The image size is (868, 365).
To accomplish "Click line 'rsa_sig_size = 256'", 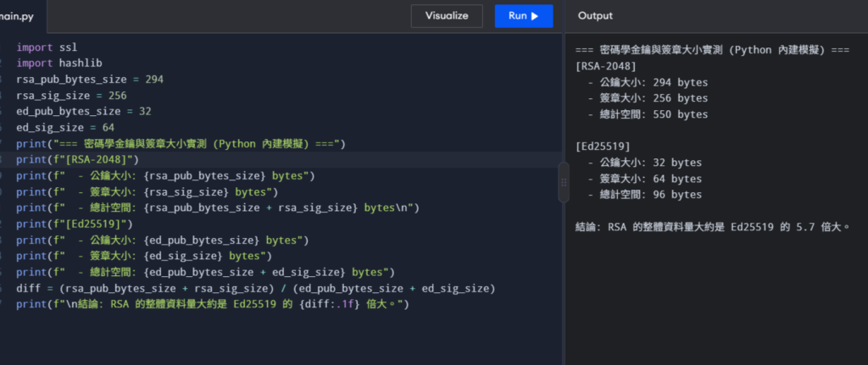I will [71, 96].
